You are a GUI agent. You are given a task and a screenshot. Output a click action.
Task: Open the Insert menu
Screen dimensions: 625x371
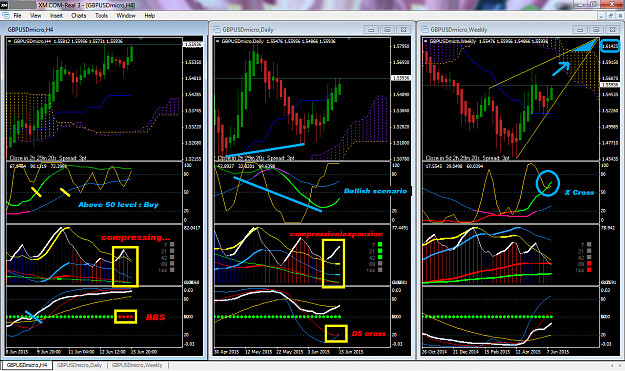click(56, 16)
